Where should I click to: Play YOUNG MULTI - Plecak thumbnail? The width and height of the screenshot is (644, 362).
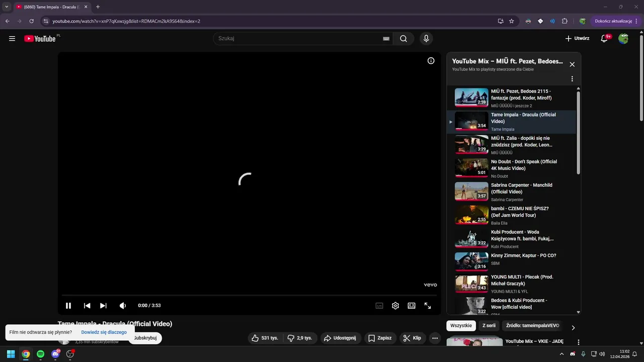tap(471, 284)
